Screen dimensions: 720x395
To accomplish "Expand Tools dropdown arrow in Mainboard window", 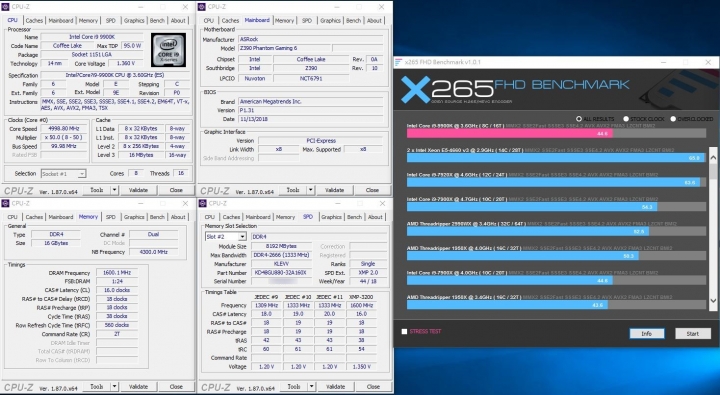I will [311, 190].
